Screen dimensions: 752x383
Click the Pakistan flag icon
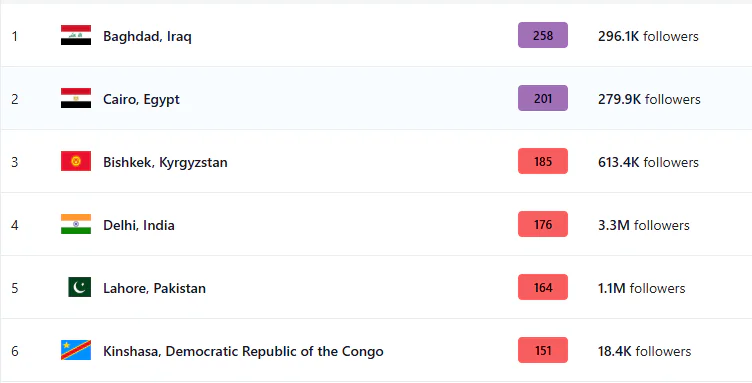coord(79,287)
